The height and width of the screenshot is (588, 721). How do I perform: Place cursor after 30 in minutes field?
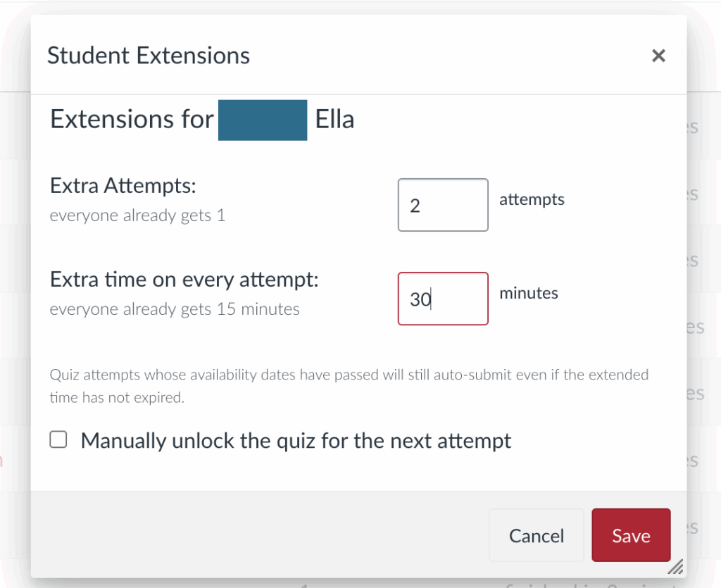tap(427, 299)
